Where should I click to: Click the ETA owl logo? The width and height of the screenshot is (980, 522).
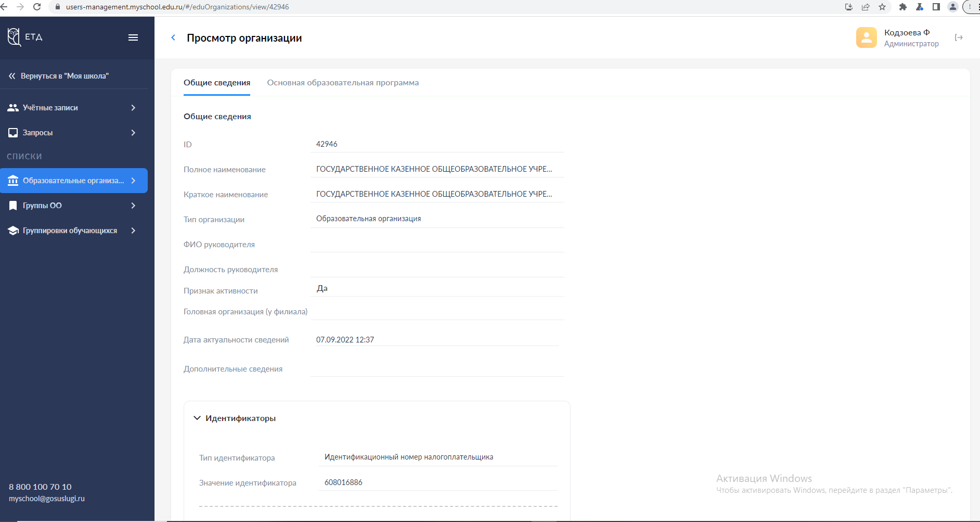[14, 37]
